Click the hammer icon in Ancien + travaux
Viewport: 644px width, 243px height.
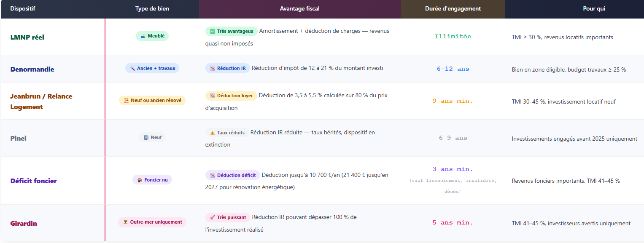[132, 68]
